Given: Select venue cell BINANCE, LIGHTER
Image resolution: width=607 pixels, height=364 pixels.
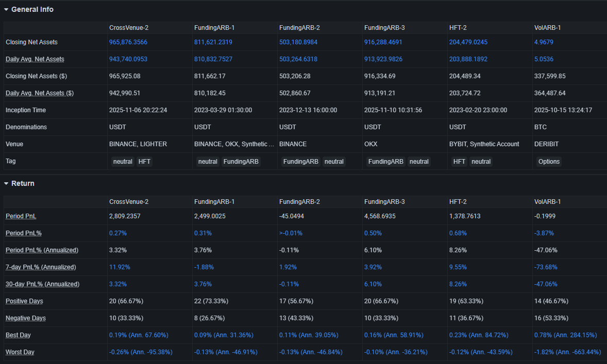Looking at the screenshot, I should point(138,144).
